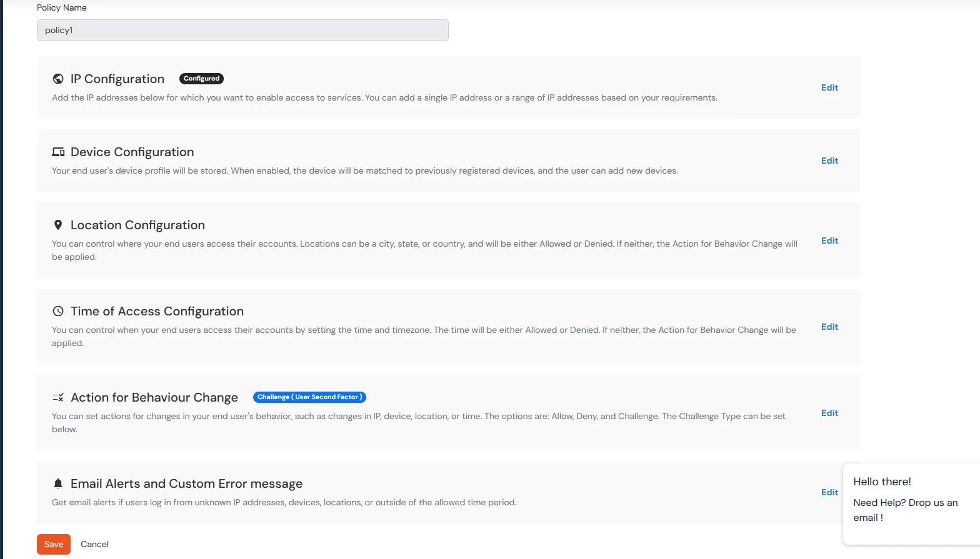
Task: Click the rule icon beside Action for Behaviour Change
Action: coord(58,397)
